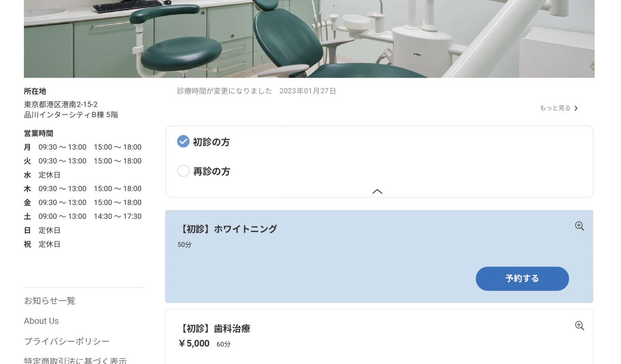
Task: Click the 再診の方 label text
Action: [x=211, y=172]
